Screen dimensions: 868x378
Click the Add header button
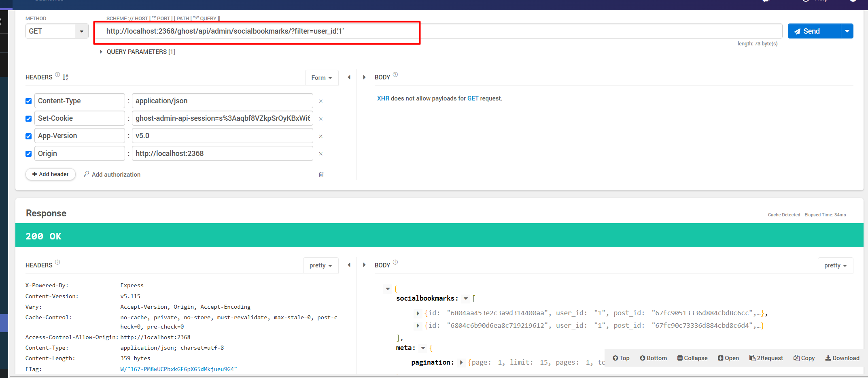click(x=51, y=174)
